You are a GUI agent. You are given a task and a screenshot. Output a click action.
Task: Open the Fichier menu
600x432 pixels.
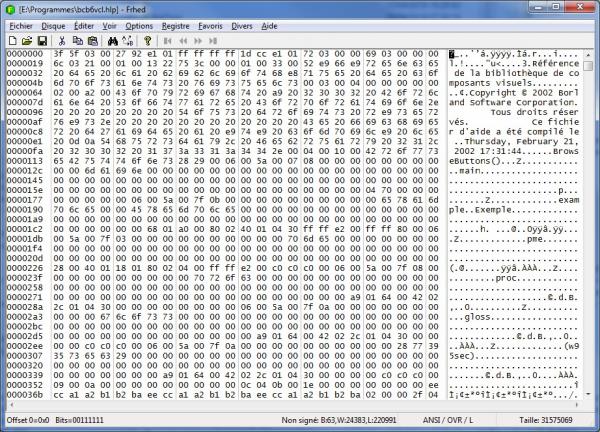click(x=21, y=24)
